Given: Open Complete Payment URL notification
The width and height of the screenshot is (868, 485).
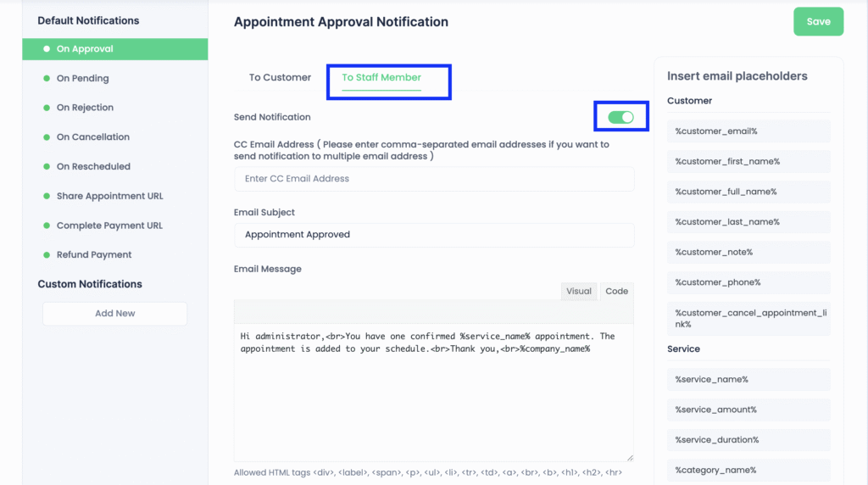Looking at the screenshot, I should tap(109, 226).
